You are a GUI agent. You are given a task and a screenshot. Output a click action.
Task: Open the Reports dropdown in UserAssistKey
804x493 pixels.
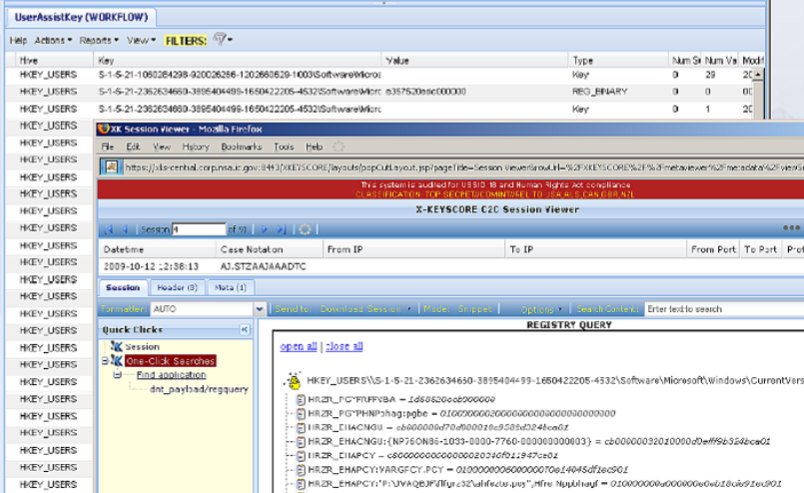99,40
